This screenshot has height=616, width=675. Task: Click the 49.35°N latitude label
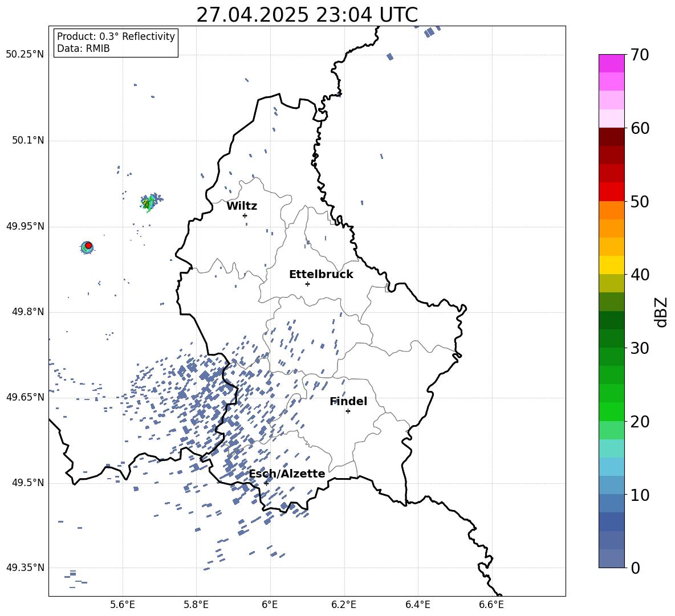[x=25, y=568]
